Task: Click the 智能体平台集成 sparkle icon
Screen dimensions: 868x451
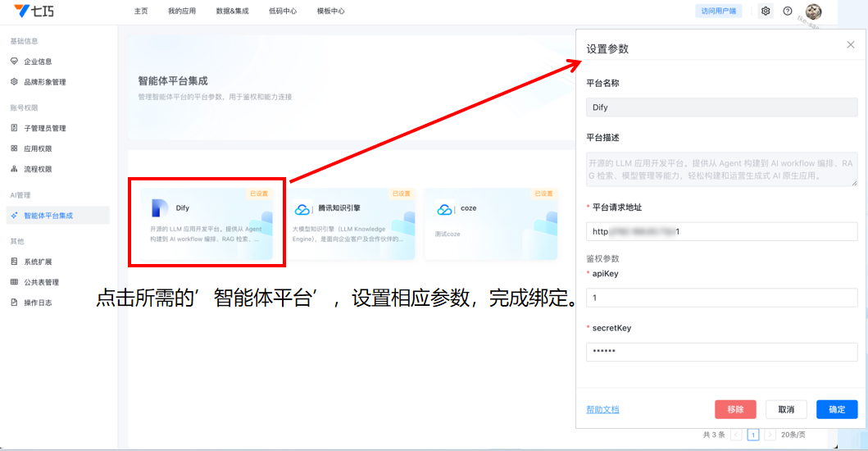Action: point(15,215)
